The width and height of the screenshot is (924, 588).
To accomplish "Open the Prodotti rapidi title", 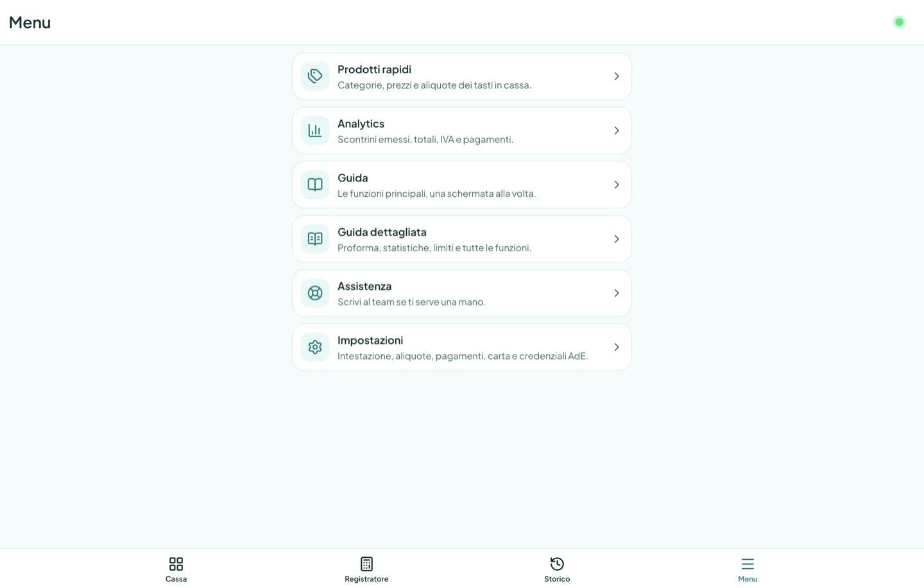I will click(x=374, y=69).
